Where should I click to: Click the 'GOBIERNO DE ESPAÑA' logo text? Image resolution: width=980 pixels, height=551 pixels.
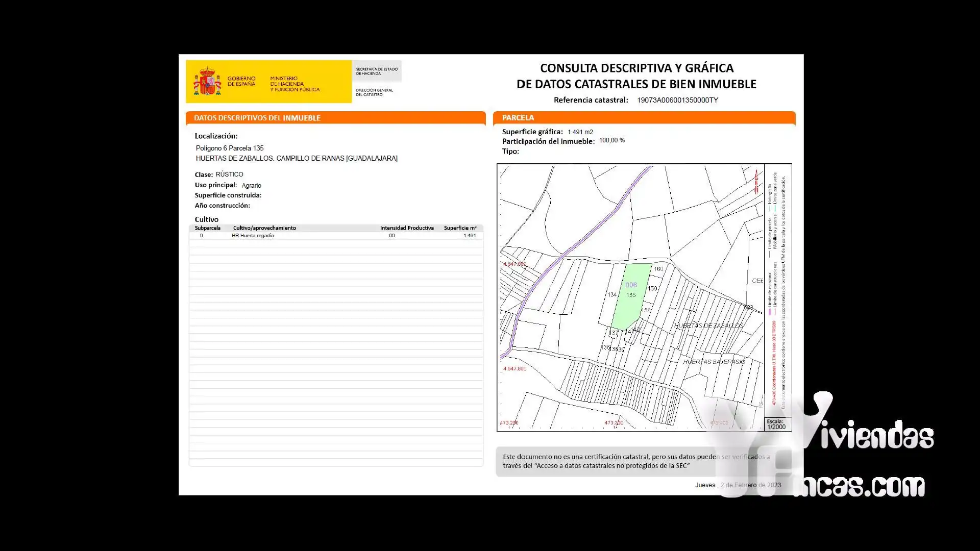241,82
